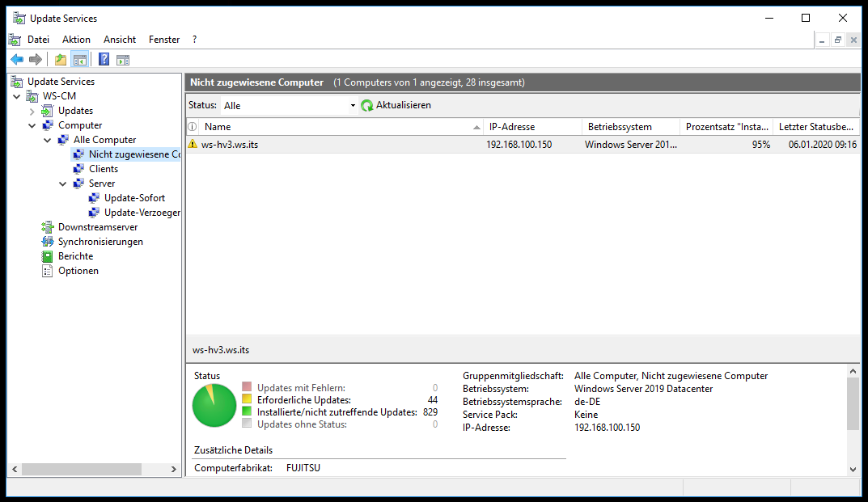Click the Berichte book icon
Viewport: 868px width, 502px height.
click(x=48, y=255)
